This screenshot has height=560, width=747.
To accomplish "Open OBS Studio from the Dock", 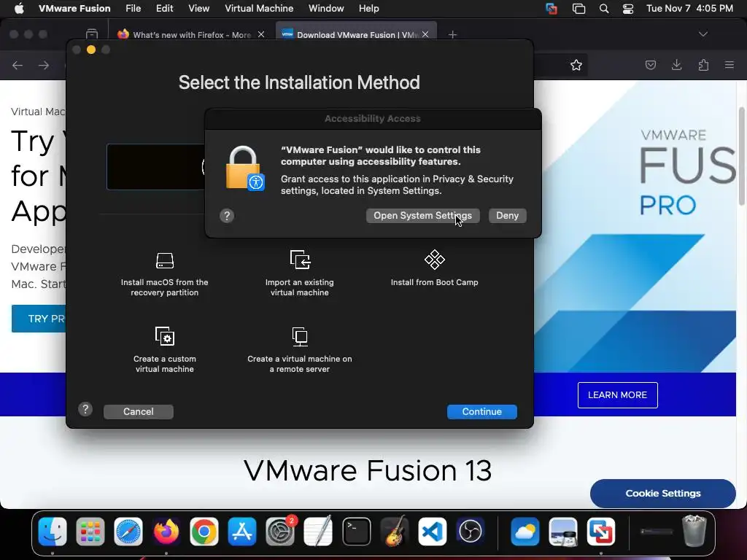I will click(x=471, y=532).
